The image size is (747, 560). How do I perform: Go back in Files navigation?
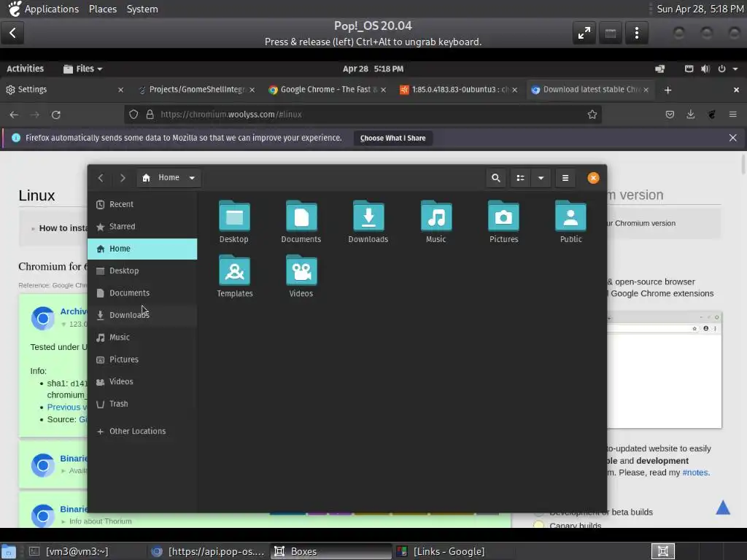101,178
